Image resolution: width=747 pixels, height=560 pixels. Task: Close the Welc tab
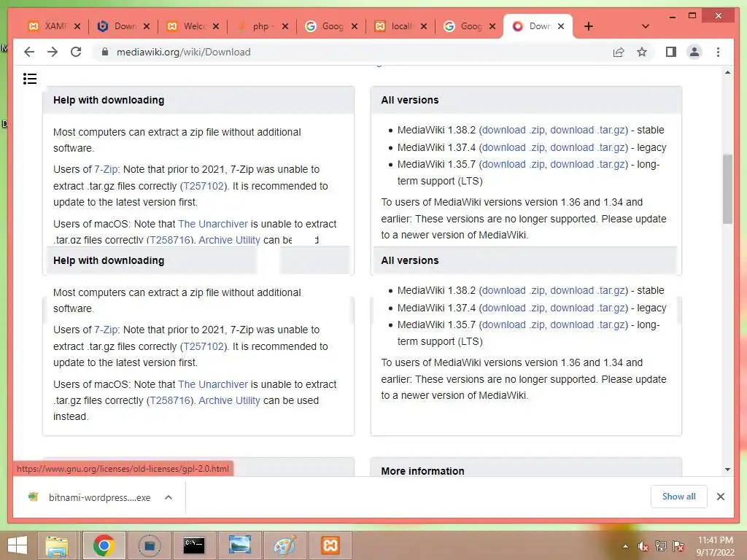pyautogui.click(x=216, y=26)
